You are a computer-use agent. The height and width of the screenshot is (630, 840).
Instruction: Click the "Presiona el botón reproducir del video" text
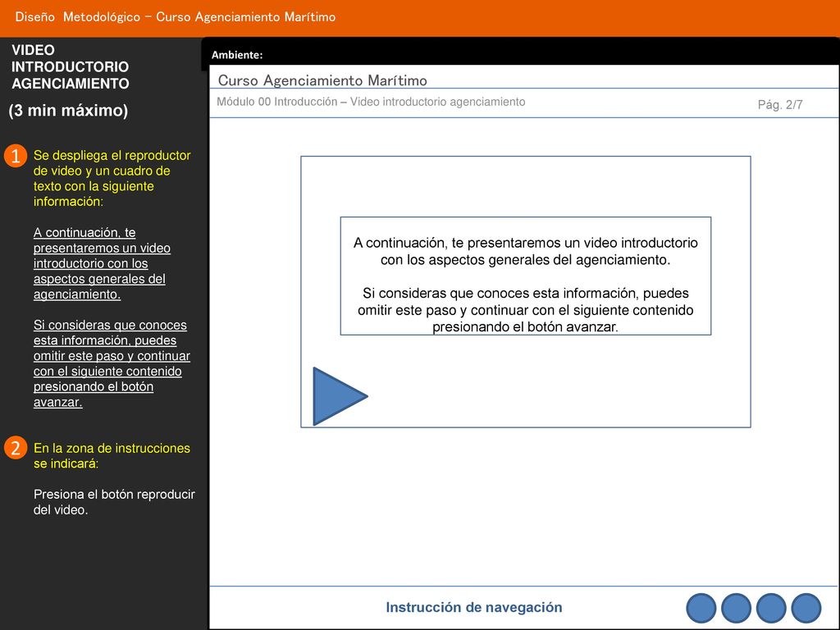pos(114,502)
